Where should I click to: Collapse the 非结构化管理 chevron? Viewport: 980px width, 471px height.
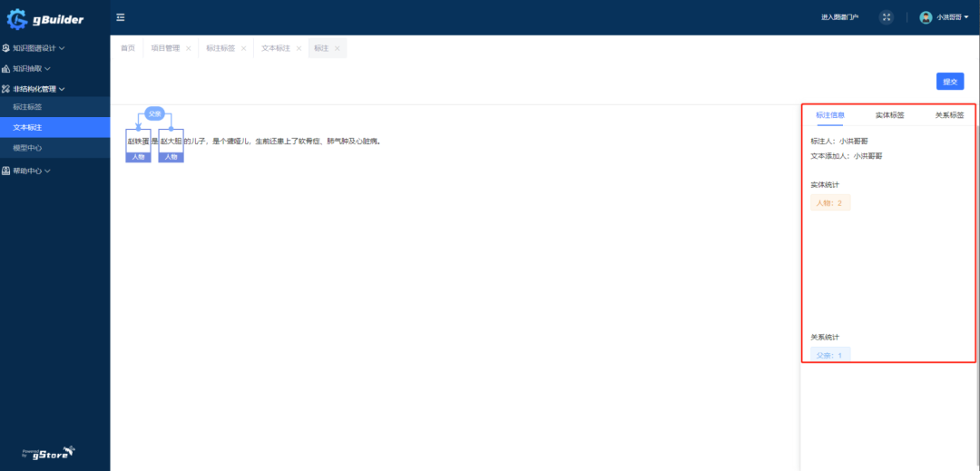pos(62,89)
